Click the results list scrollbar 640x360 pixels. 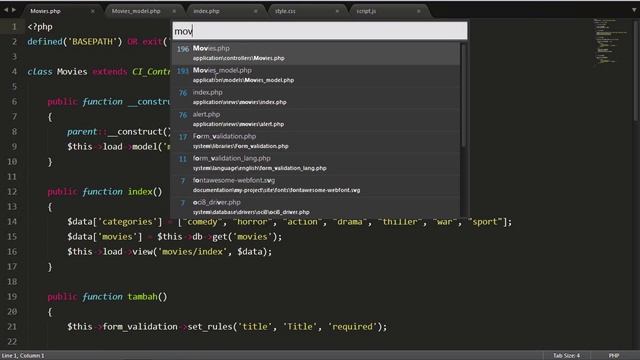pos(463,95)
